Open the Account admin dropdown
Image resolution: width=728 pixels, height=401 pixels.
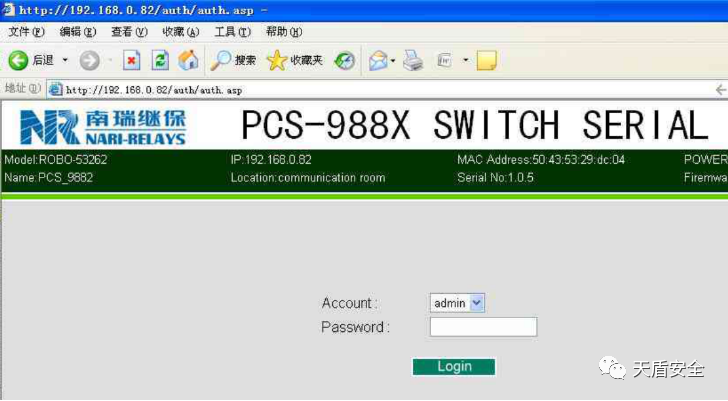(x=457, y=303)
